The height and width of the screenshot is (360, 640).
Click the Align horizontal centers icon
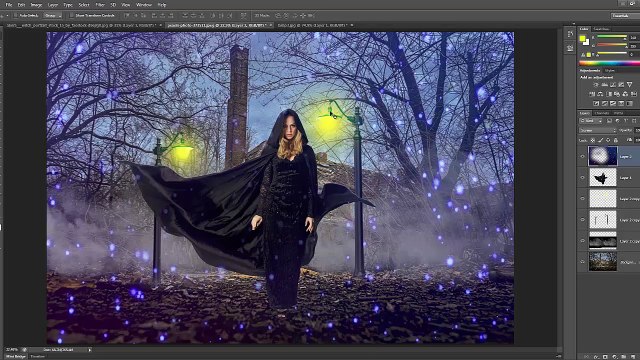[162, 16]
